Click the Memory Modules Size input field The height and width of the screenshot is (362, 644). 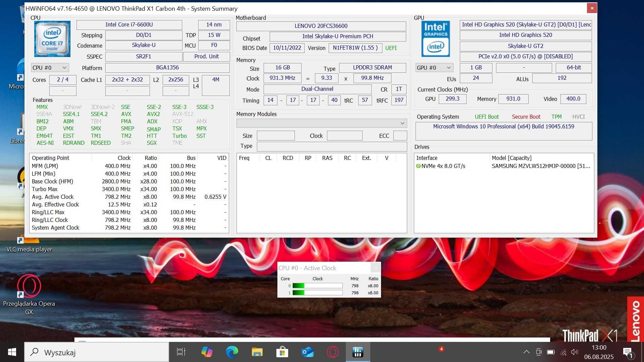coord(276,136)
